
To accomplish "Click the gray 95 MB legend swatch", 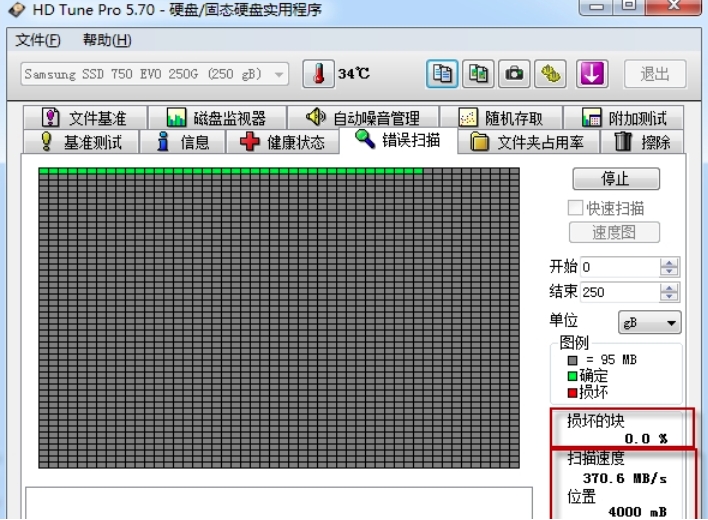I will point(573,360).
